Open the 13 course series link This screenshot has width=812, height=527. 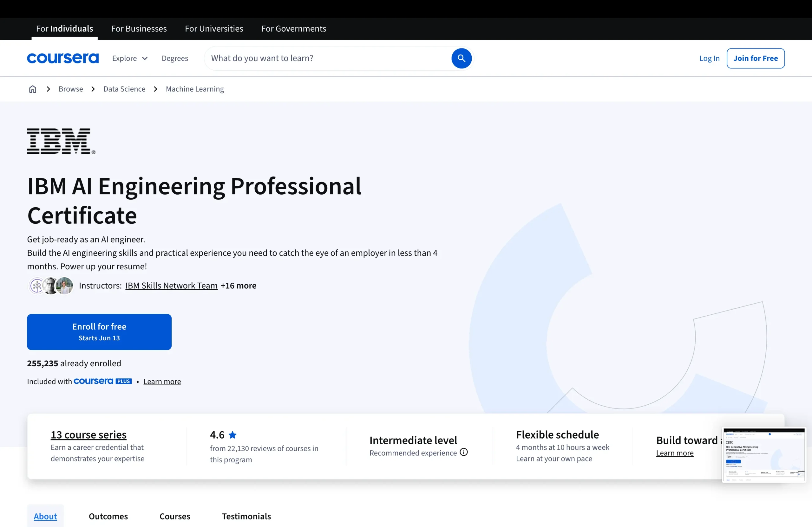click(x=89, y=434)
